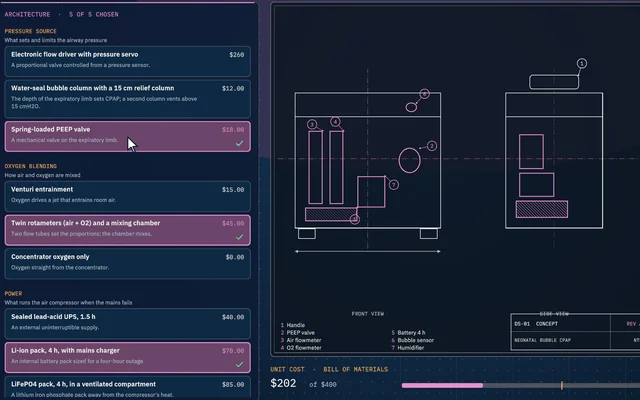The height and width of the screenshot is (400, 640).
Task: Select Twin rotameters and mixing chamber option
Action: (x=127, y=230)
